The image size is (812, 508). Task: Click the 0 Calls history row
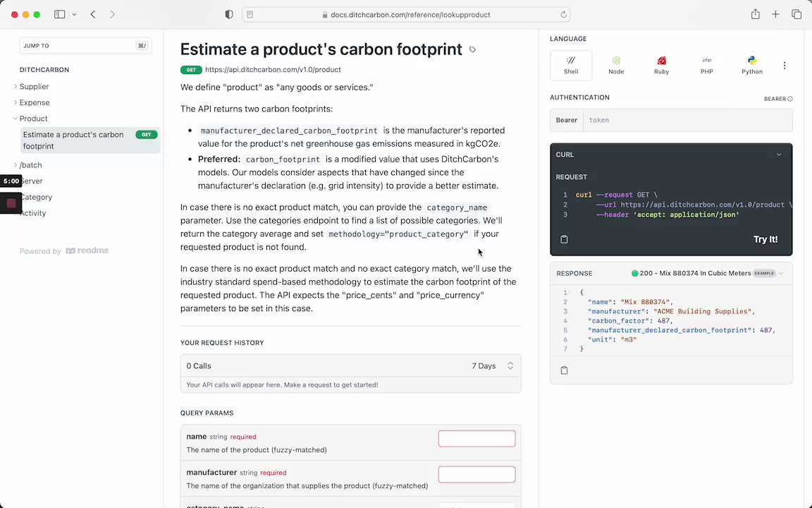point(350,366)
